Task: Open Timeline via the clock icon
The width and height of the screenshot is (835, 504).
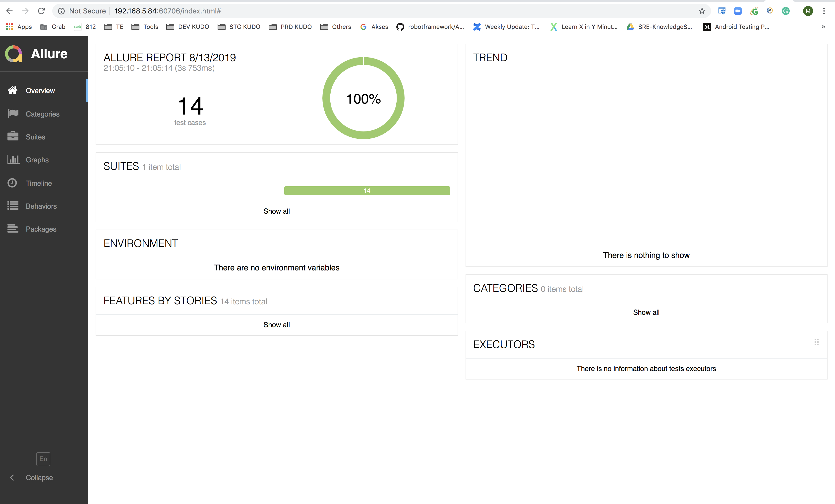Action: 12,183
